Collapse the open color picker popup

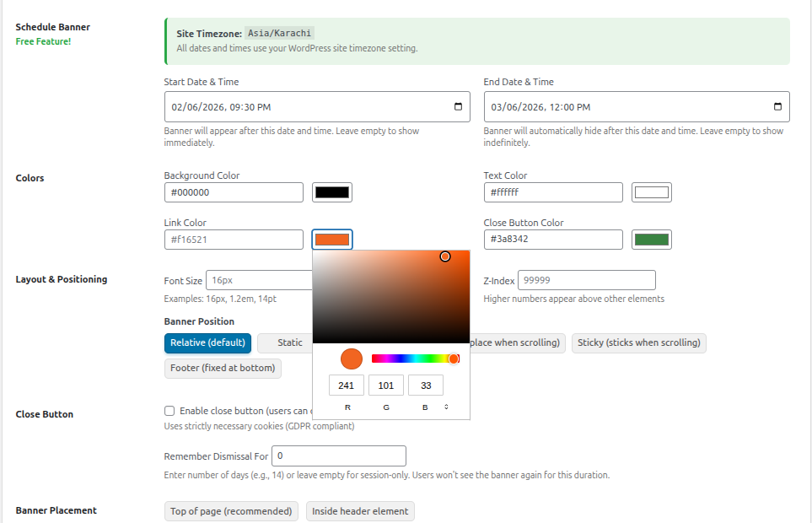coord(331,239)
